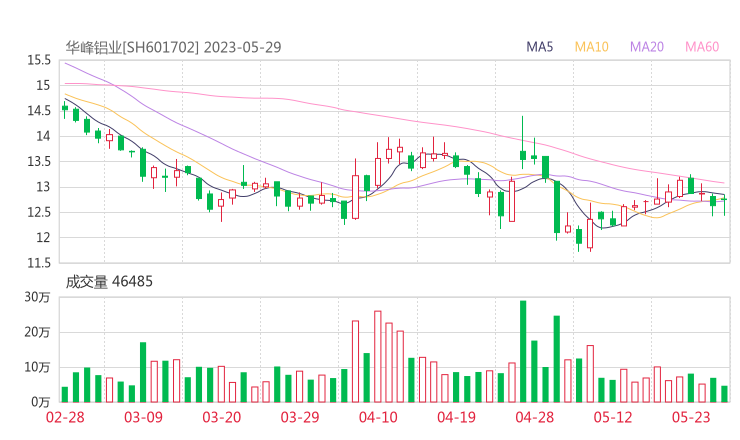Click the 0万 volume axis label
The height and width of the screenshot is (440, 740).
[x=41, y=402]
